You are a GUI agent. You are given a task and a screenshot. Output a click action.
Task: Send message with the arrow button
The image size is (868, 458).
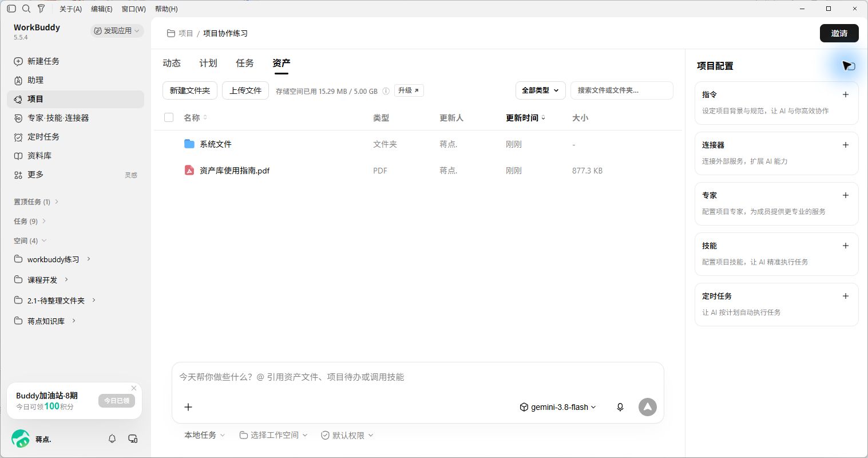coord(648,407)
